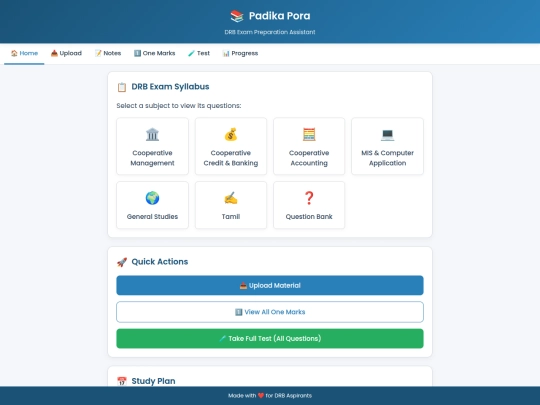Click the DRB Exam Syllabus heading
Viewport: 540px width, 405px height.
tap(170, 87)
